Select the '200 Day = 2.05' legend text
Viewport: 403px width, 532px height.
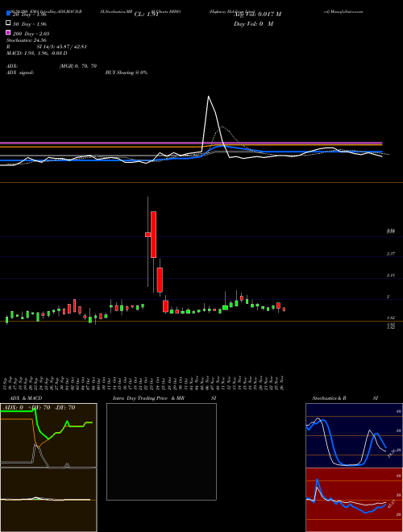pyautogui.click(x=31, y=34)
